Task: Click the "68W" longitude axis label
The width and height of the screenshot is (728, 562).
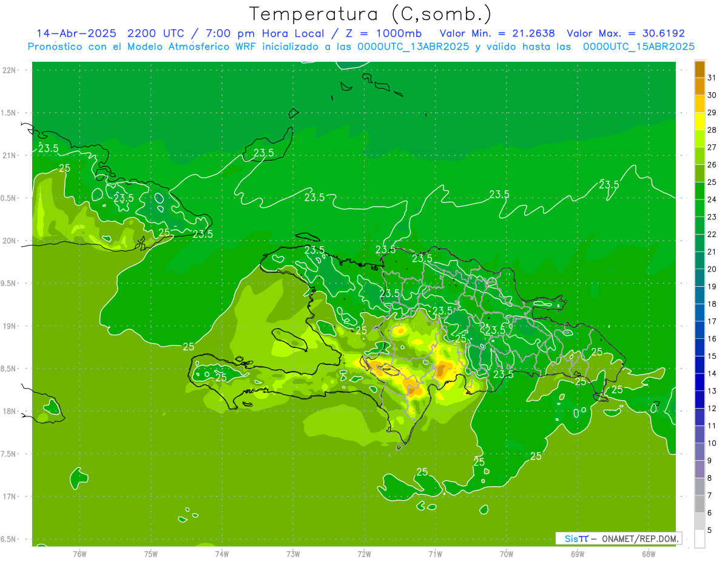Action: pyautogui.click(x=649, y=554)
